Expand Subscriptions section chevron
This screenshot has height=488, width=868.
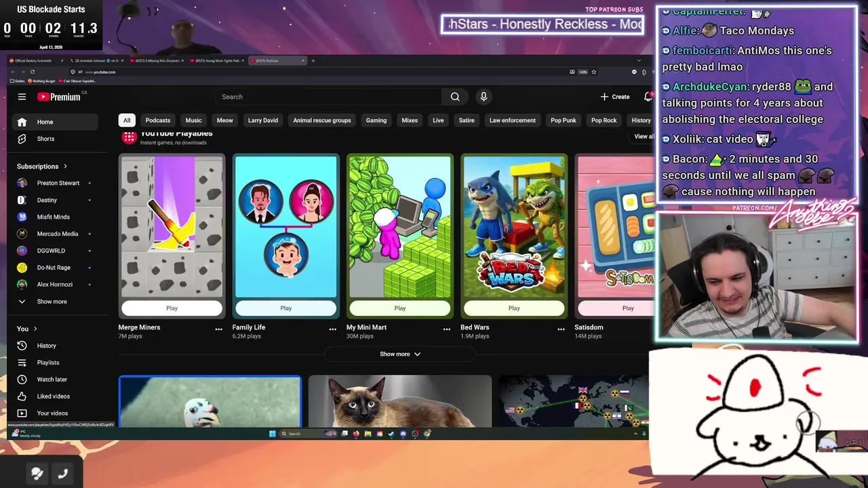pos(65,166)
